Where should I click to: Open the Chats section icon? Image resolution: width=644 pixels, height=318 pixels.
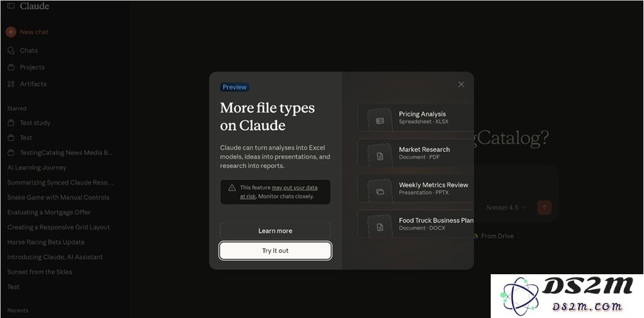coord(11,50)
